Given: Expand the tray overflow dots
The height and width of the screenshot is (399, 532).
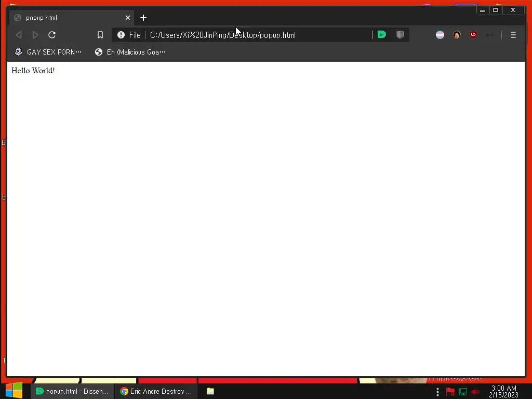Looking at the screenshot, I should click(x=437, y=392).
